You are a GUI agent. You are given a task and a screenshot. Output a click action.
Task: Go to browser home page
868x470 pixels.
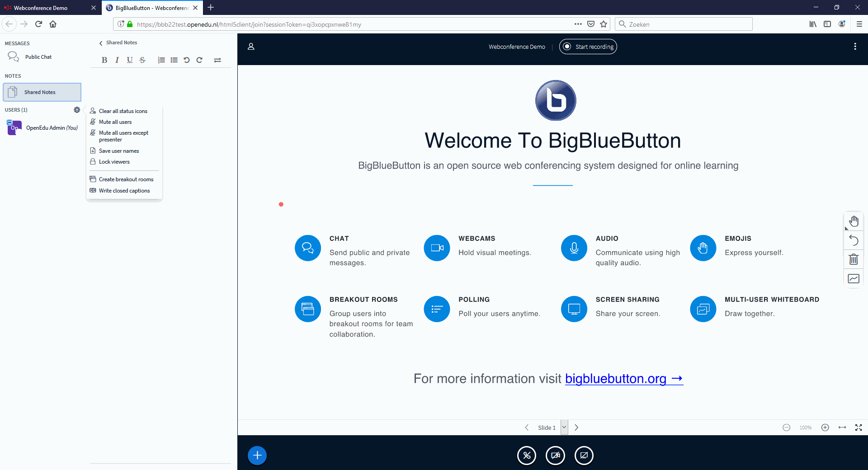tap(53, 24)
